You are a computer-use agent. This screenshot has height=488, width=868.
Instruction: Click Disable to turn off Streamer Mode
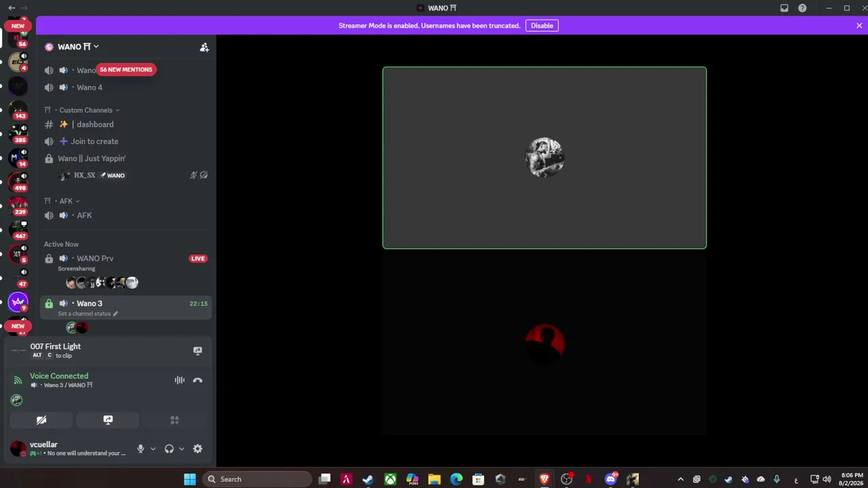(x=542, y=26)
